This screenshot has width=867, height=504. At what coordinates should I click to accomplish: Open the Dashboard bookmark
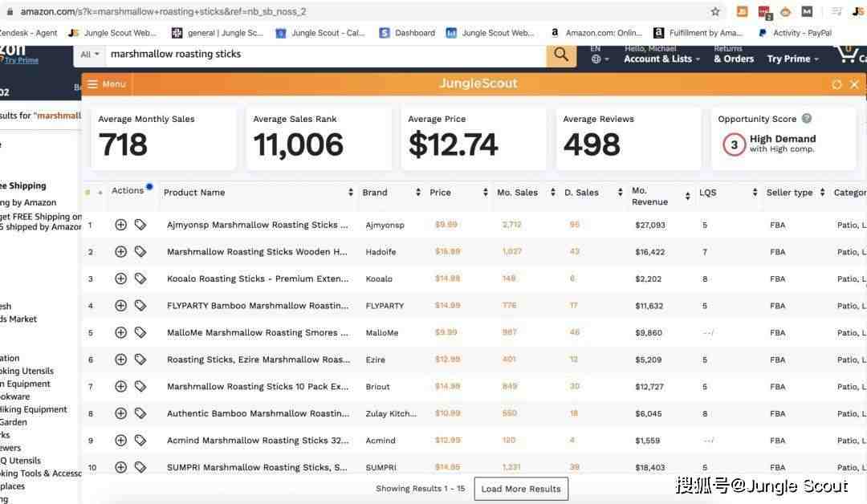[x=407, y=33]
